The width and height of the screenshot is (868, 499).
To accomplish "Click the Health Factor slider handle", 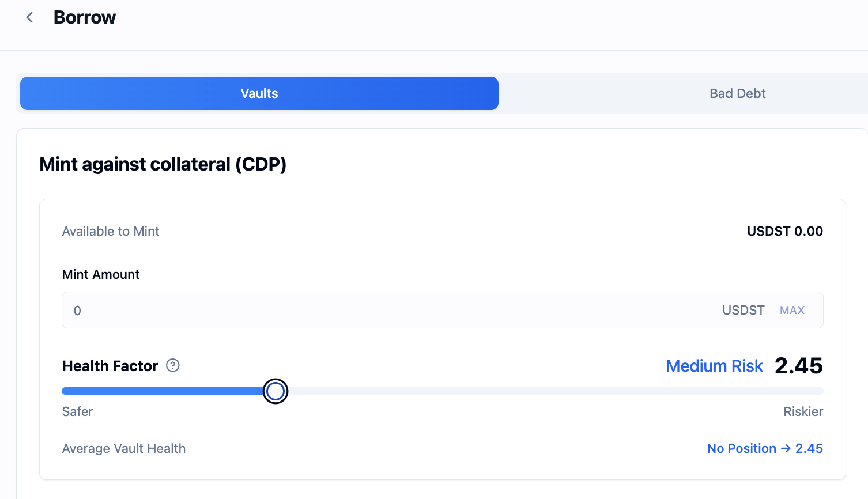I will coord(276,391).
